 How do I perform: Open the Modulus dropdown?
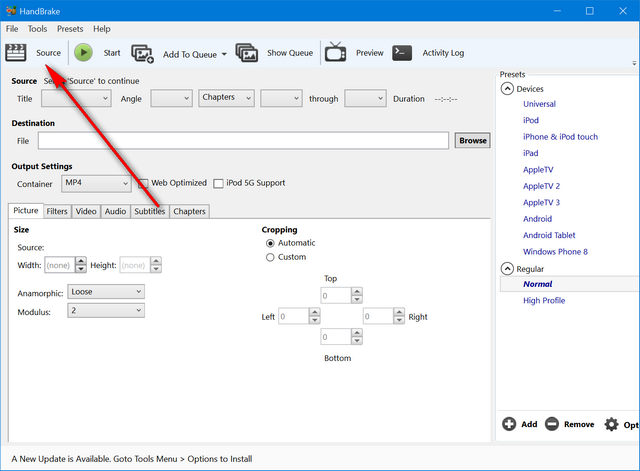tap(106, 311)
